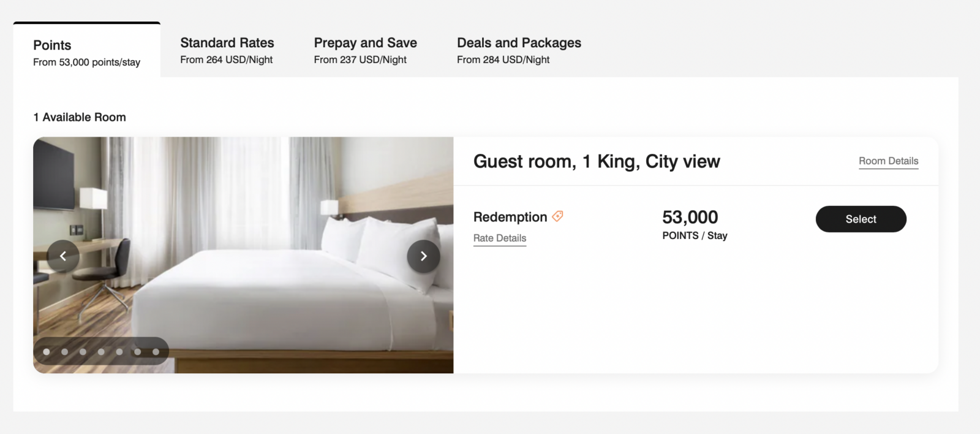View Rate Details for Redemption

(x=500, y=238)
